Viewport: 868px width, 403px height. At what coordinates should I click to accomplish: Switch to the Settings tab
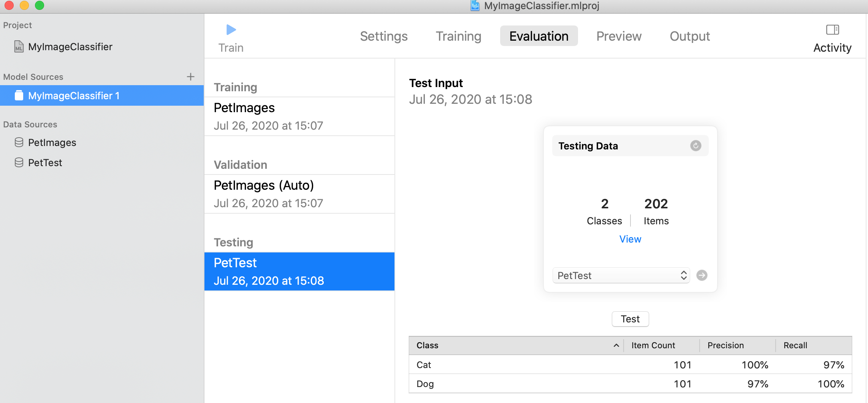click(x=383, y=36)
